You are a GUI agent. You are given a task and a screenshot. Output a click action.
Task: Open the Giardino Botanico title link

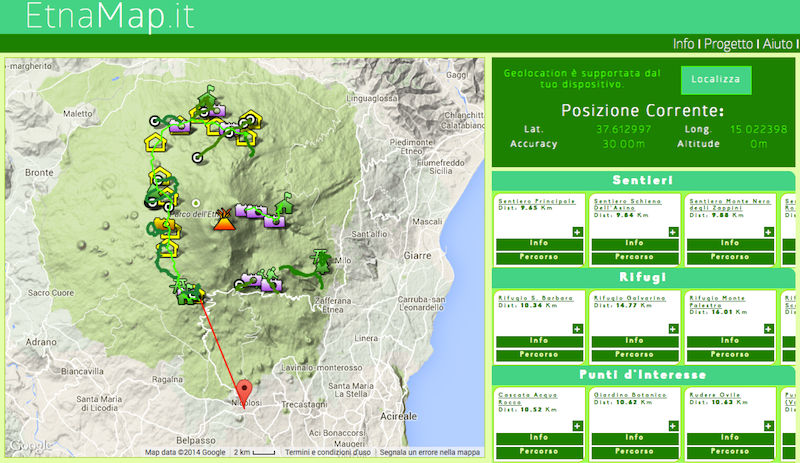point(630,395)
